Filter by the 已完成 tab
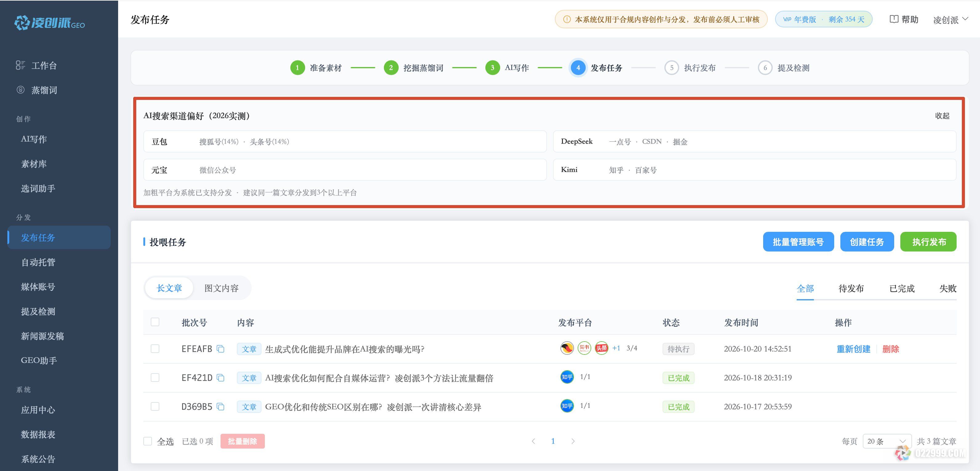Image resolution: width=980 pixels, height=471 pixels. [902, 288]
